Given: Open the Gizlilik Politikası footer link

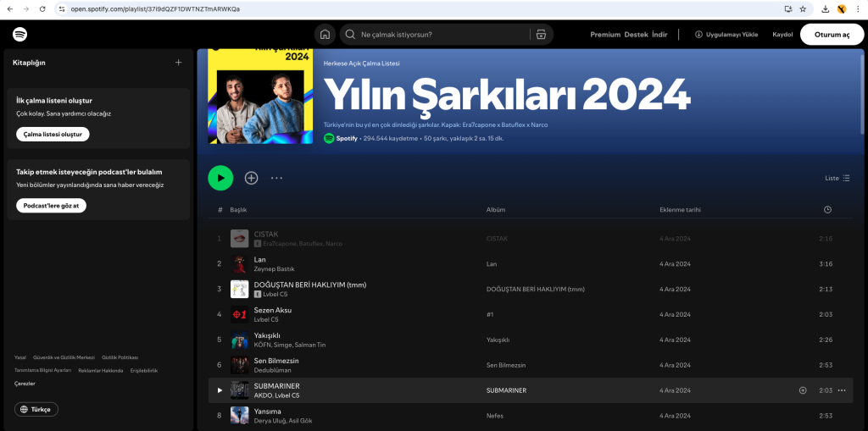Looking at the screenshot, I should coord(120,357).
